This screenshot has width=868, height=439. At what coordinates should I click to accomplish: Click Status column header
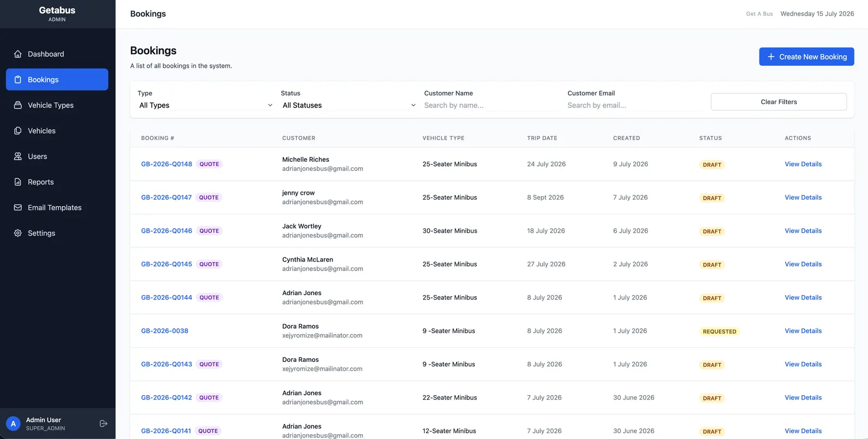pyautogui.click(x=710, y=138)
